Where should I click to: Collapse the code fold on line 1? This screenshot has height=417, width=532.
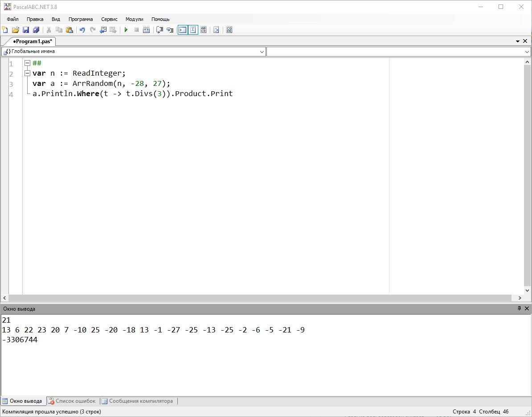pos(28,63)
